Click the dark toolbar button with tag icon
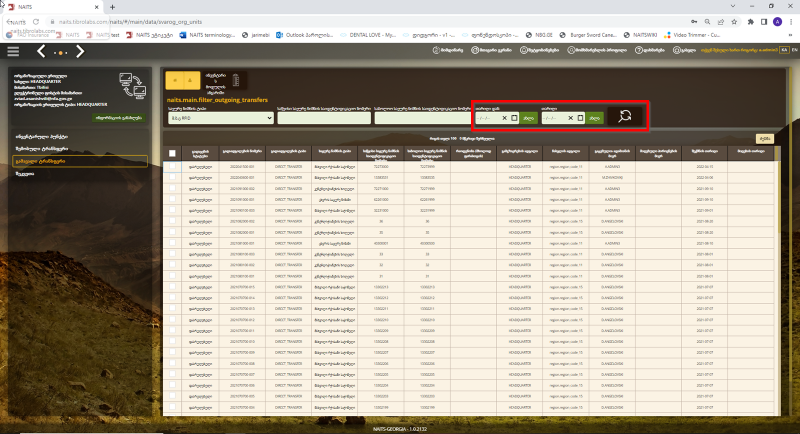Image resolution: width=800 pixels, height=434 pixels. [224, 82]
